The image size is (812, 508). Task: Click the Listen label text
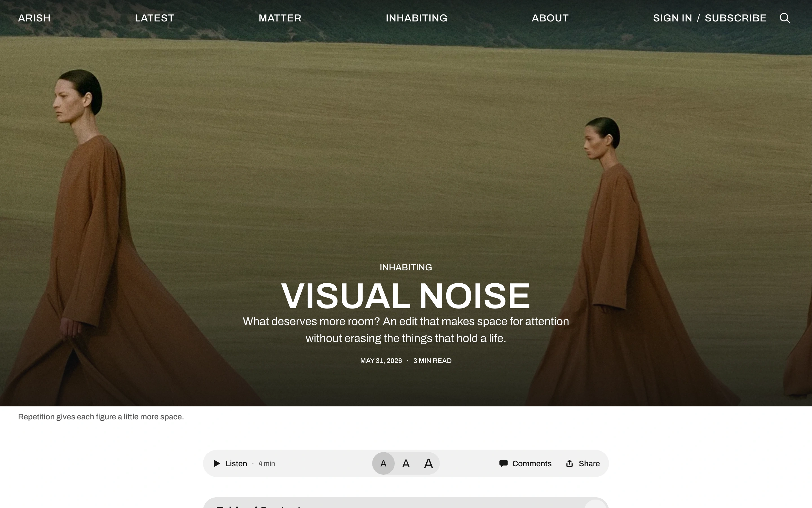tap(236, 464)
